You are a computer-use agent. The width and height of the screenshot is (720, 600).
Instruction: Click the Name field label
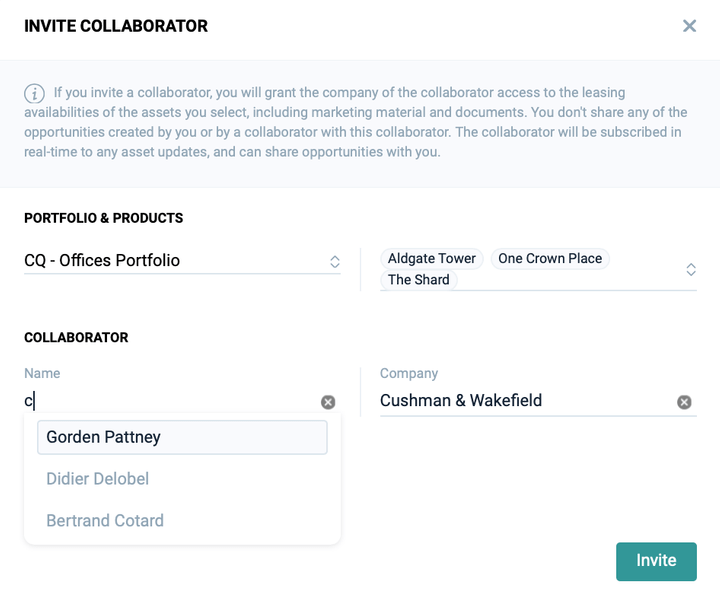pyautogui.click(x=42, y=373)
